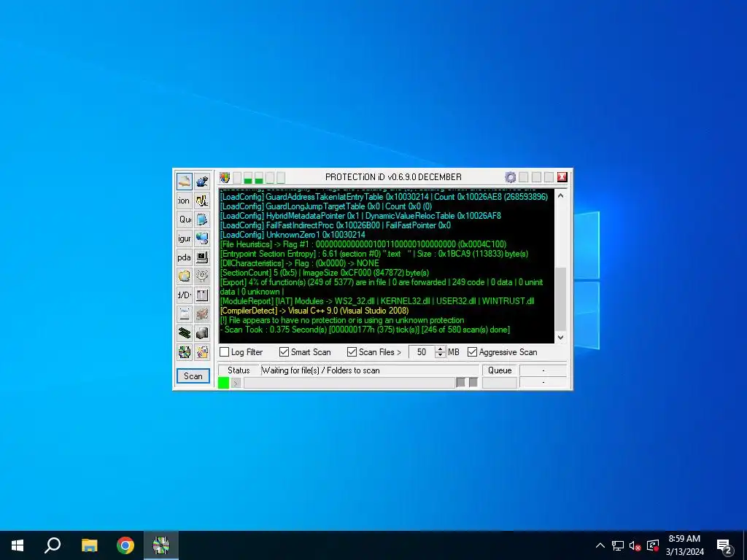Viewport: 747px width, 560px height.
Task: Click log scrollbar up arrow
Action: 561,195
